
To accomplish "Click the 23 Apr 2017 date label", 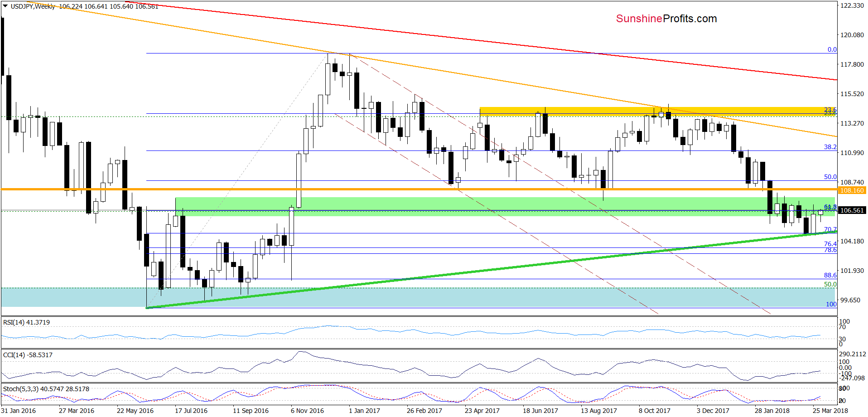I will click(x=482, y=411).
